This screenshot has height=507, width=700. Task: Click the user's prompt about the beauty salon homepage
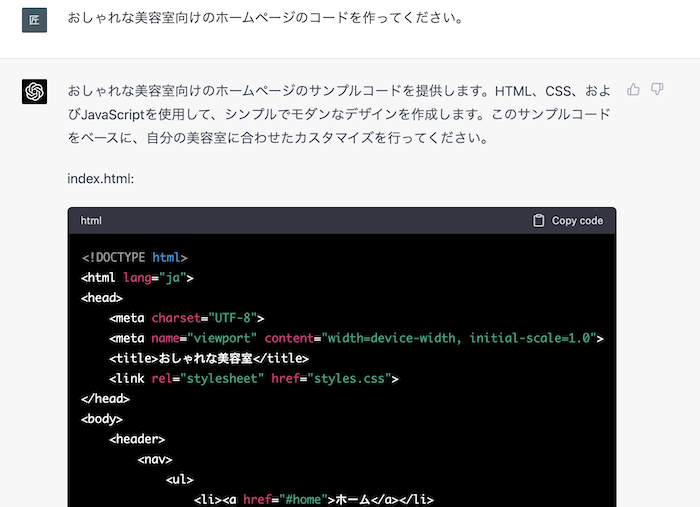(x=265, y=19)
